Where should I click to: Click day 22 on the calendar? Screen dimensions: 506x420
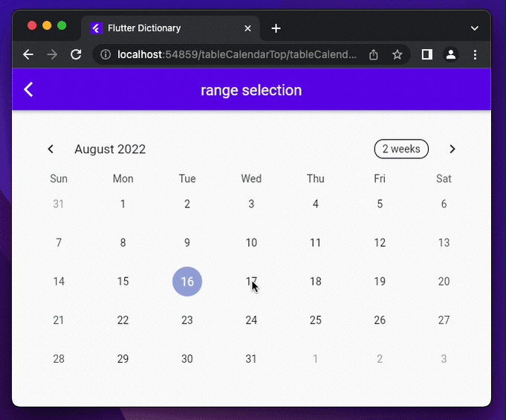point(123,320)
